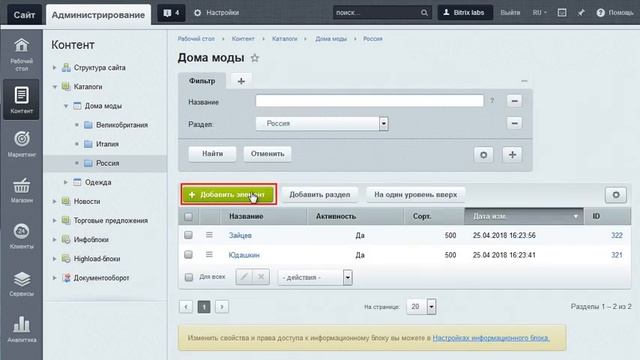Open the list settings gear button

point(616,195)
